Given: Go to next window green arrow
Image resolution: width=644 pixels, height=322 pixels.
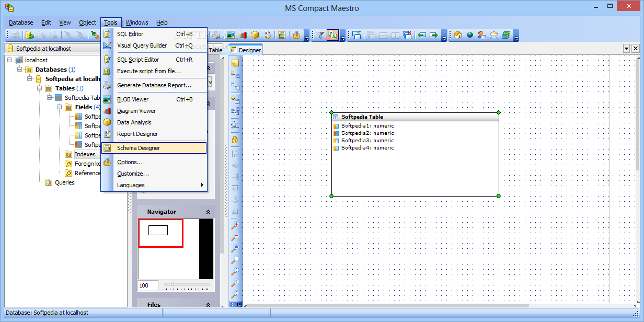Looking at the screenshot, I should [x=434, y=35].
